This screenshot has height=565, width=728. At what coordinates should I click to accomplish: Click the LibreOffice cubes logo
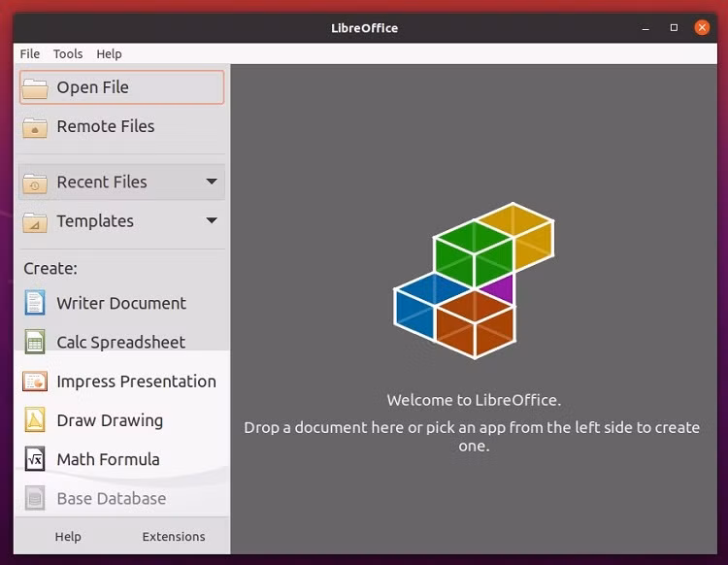(x=474, y=281)
